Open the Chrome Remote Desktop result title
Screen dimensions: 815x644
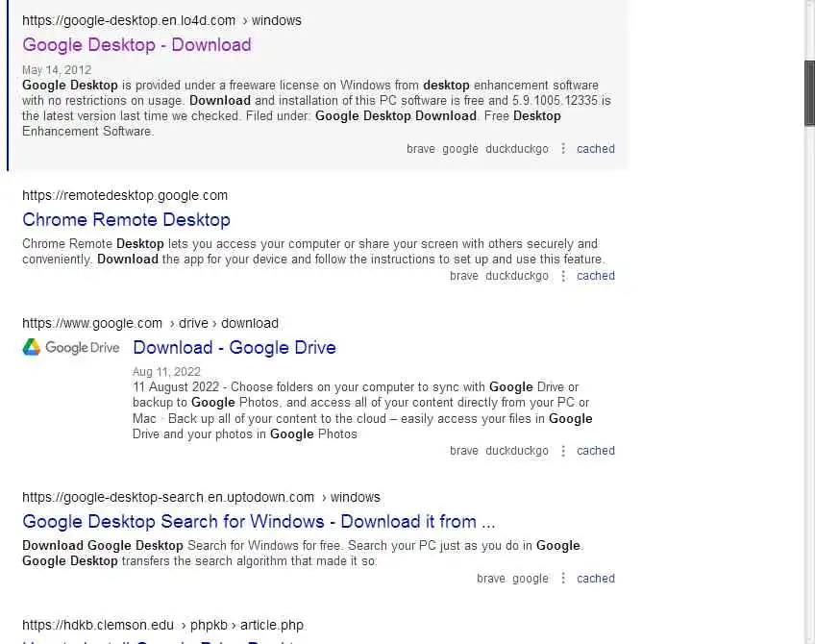tap(126, 220)
